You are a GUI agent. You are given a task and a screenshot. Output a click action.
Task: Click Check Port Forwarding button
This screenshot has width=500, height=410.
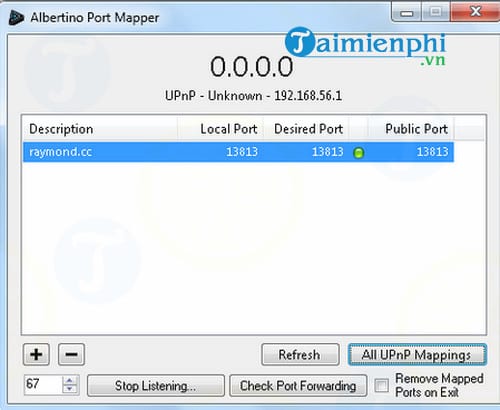click(298, 386)
